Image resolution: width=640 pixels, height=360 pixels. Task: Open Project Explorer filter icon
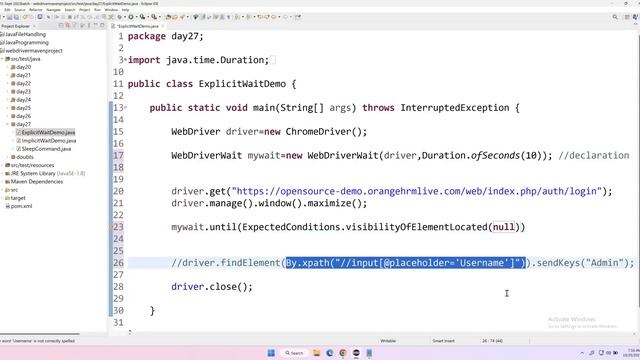pos(75,26)
